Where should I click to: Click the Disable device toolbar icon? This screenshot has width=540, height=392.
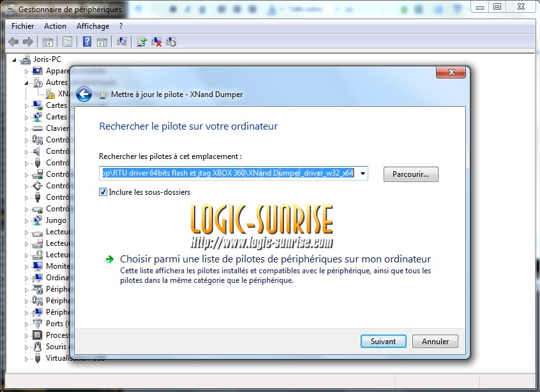(x=171, y=42)
